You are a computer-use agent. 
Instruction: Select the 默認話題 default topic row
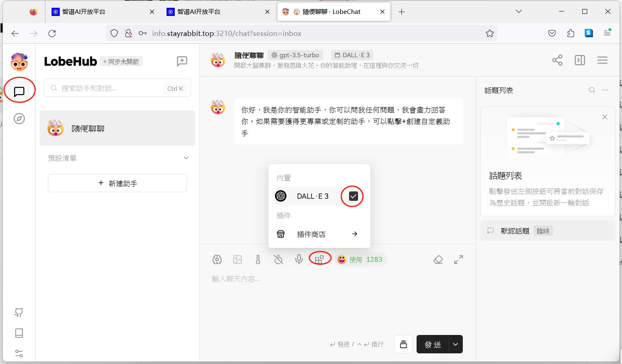point(548,231)
